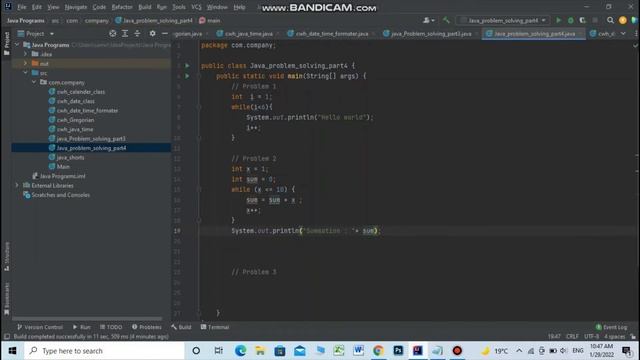Click the orange IDE updates icon
This screenshot has width=640, height=360.
pos(623,20)
